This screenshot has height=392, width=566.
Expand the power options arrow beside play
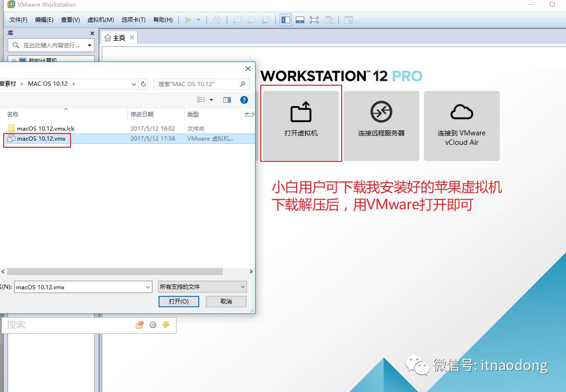point(199,20)
